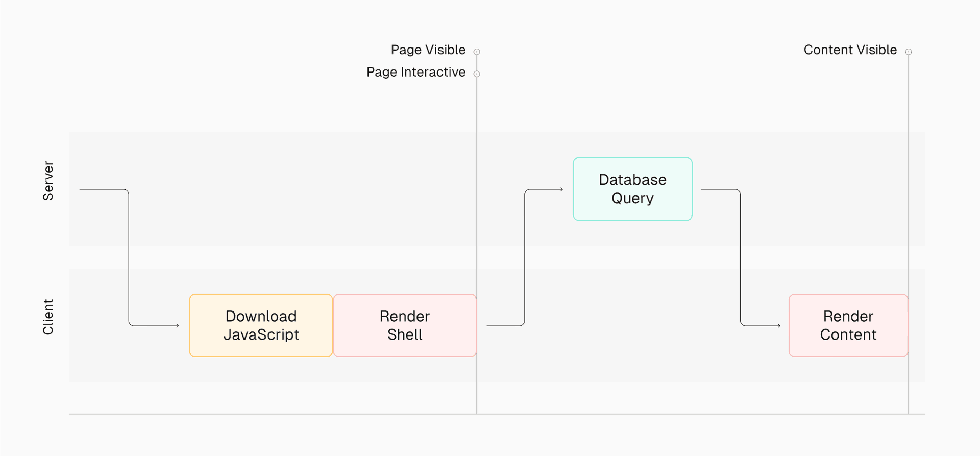
Task: Select the Render Shell box
Action: coord(405,325)
